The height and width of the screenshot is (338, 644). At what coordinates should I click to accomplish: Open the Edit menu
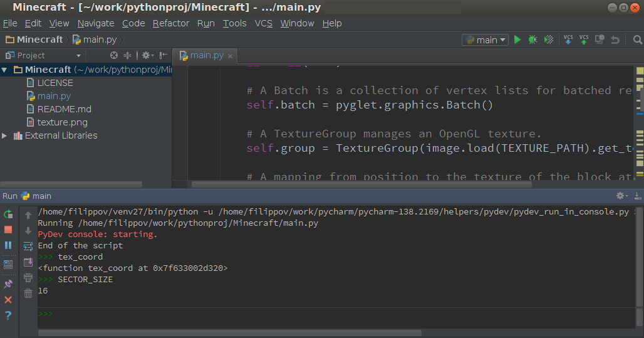tap(33, 23)
